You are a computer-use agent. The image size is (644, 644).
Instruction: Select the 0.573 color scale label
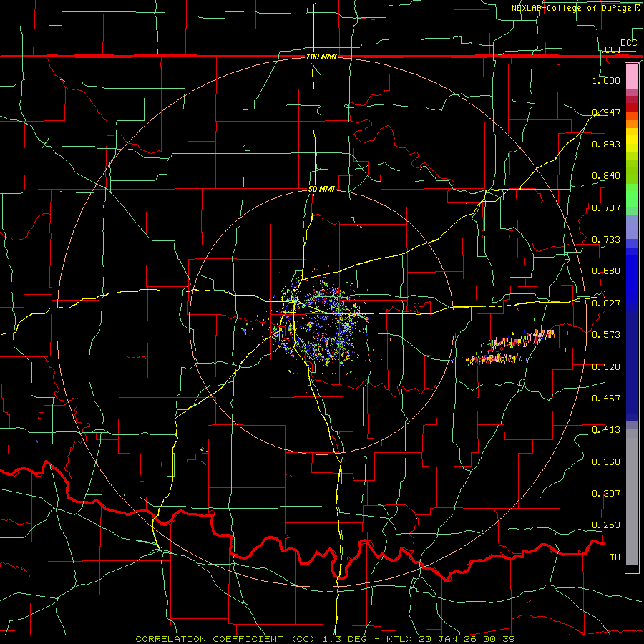[606, 335]
